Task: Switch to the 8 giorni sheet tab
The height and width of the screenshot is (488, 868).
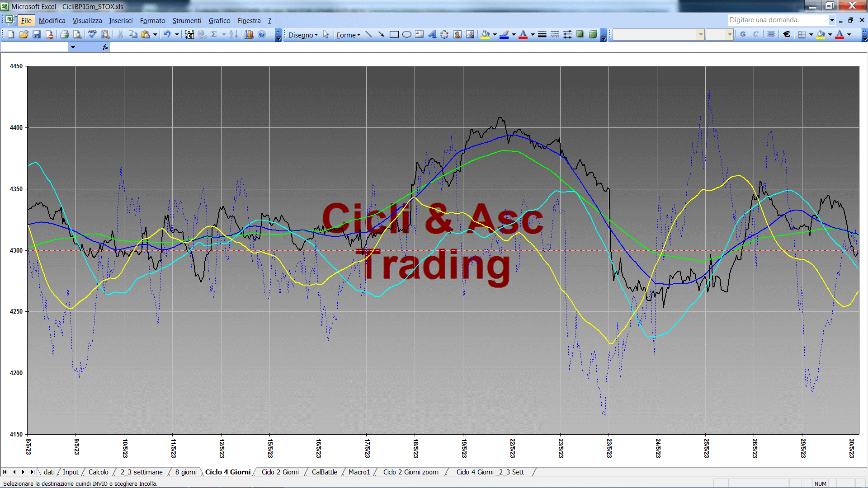Action: (186, 472)
